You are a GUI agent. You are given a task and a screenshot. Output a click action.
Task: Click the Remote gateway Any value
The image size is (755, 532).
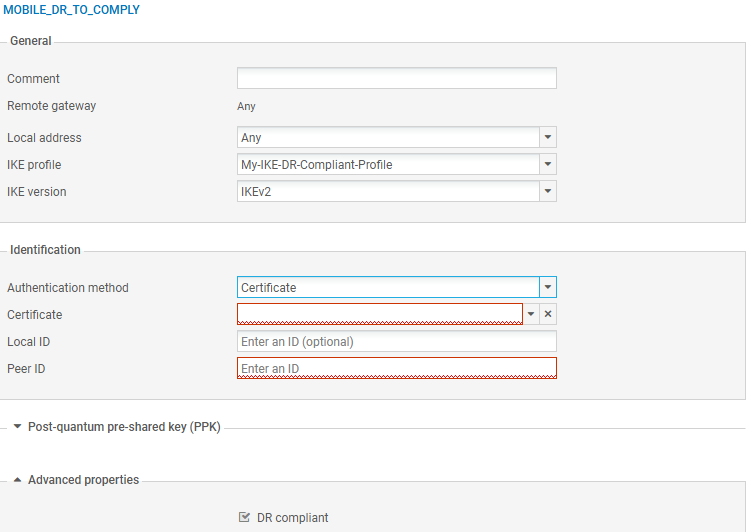coord(247,106)
